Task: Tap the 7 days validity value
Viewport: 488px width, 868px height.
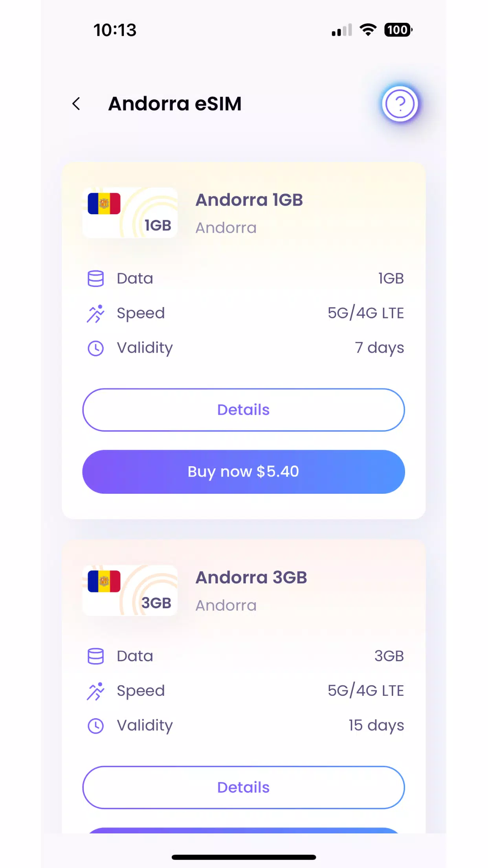Action: pyautogui.click(x=379, y=348)
